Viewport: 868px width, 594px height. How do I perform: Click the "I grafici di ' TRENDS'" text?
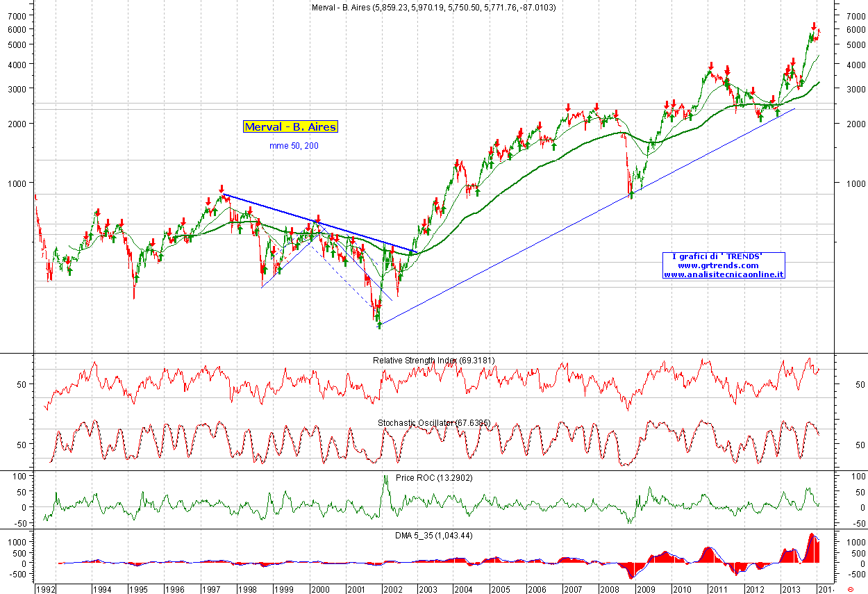[717, 257]
